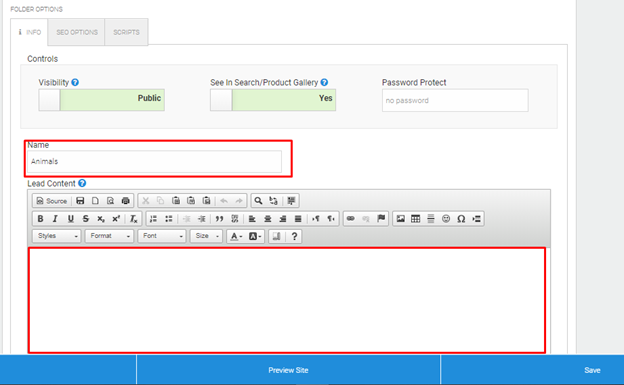
Task: Click the Preview Site button
Action: (288, 370)
